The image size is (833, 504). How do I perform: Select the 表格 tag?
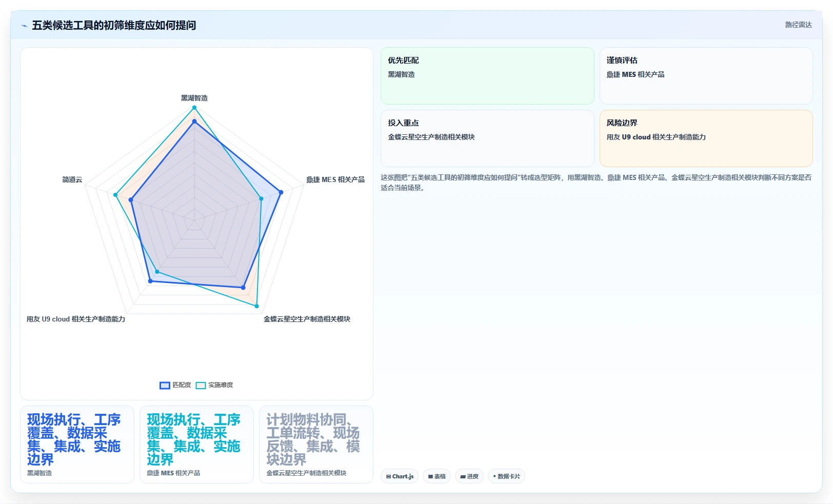(x=437, y=476)
